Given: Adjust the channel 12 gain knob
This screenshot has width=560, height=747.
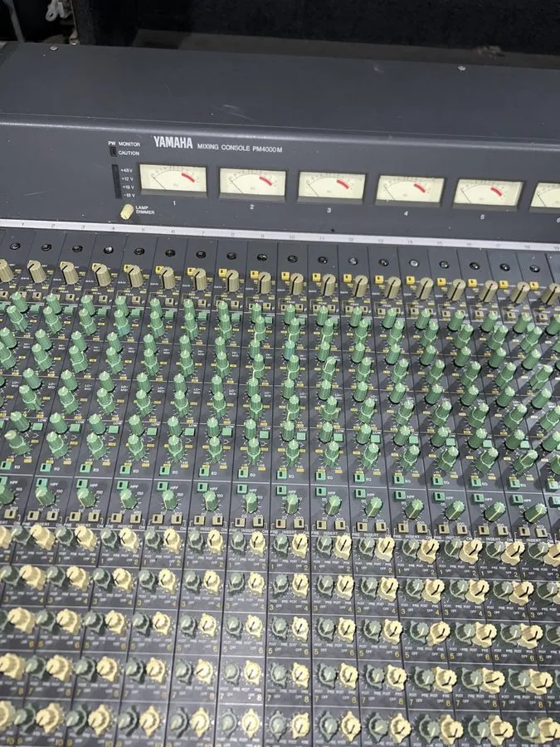Looking at the screenshot, I should coord(360,286).
